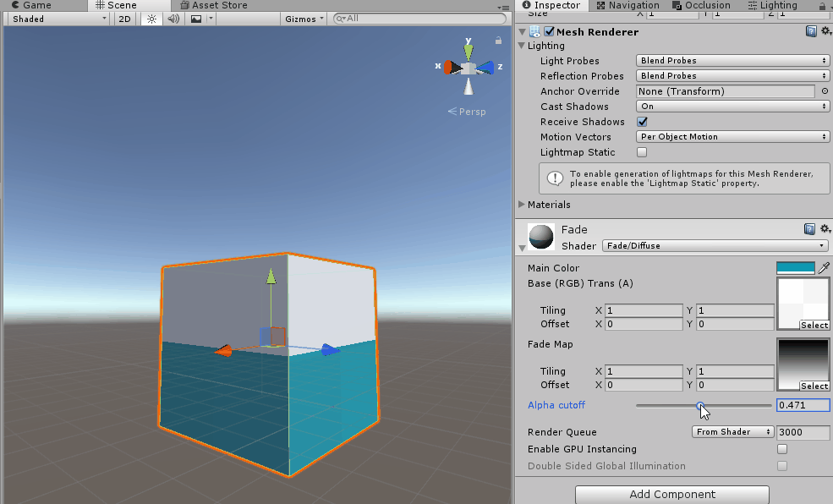Disable the Receive Shadows checkbox
This screenshot has width=833, height=504.
[x=640, y=121]
